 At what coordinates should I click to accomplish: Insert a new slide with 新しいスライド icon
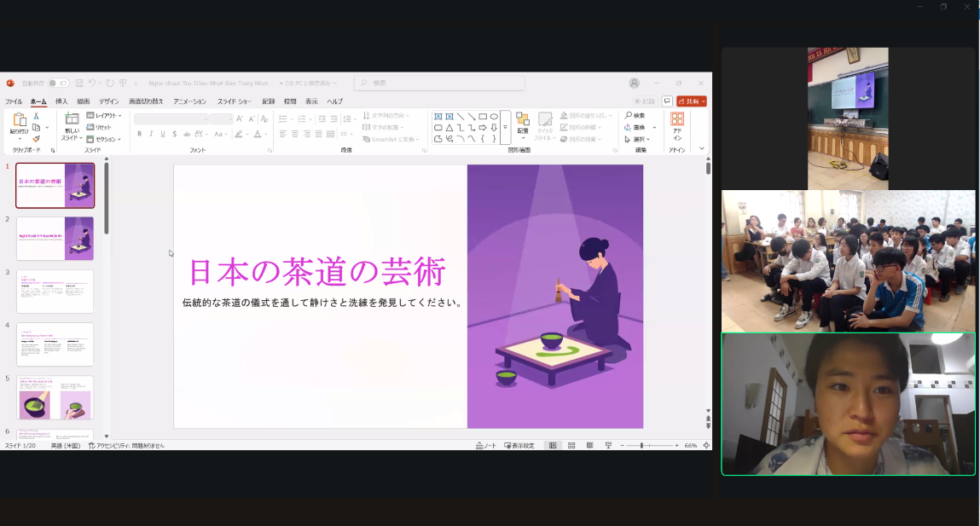tap(72, 122)
